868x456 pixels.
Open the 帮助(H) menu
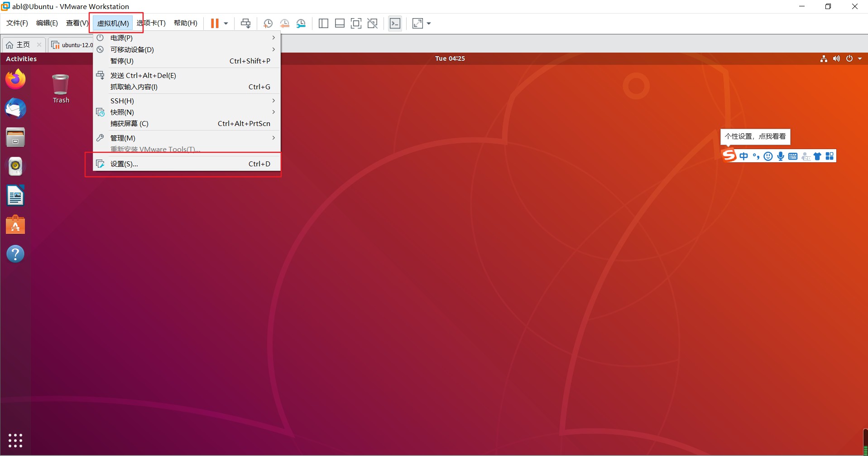[x=186, y=23]
